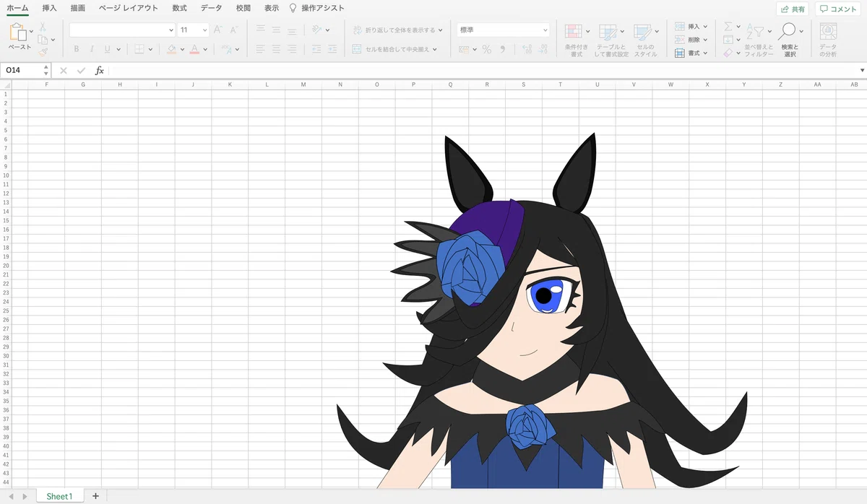Toggle Underline formatting

[x=108, y=49]
